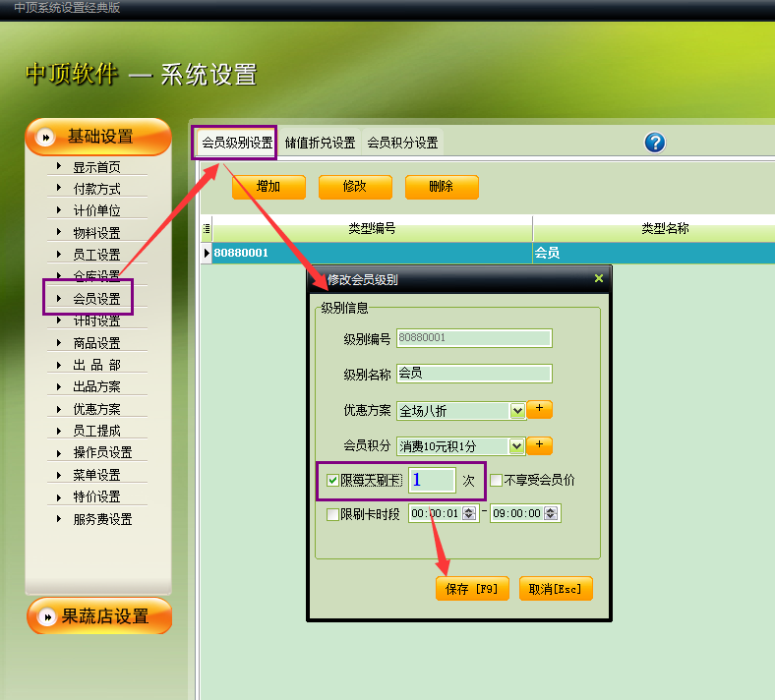The height and width of the screenshot is (700, 775).
Task: Open the blue help question-mark icon
Action: (655, 143)
